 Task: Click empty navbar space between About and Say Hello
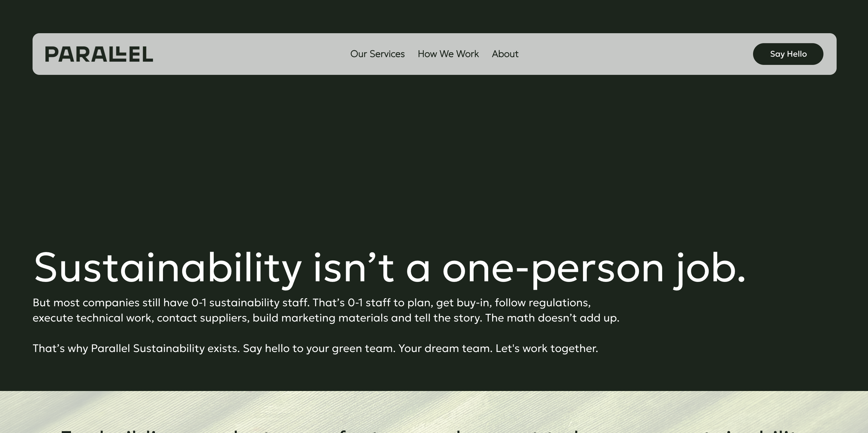[635, 54]
